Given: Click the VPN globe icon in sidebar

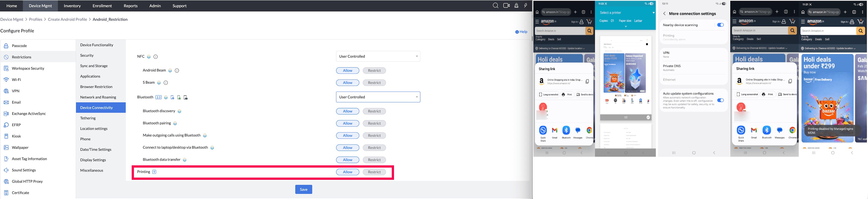Looking at the screenshot, I should pyautogui.click(x=6, y=91).
